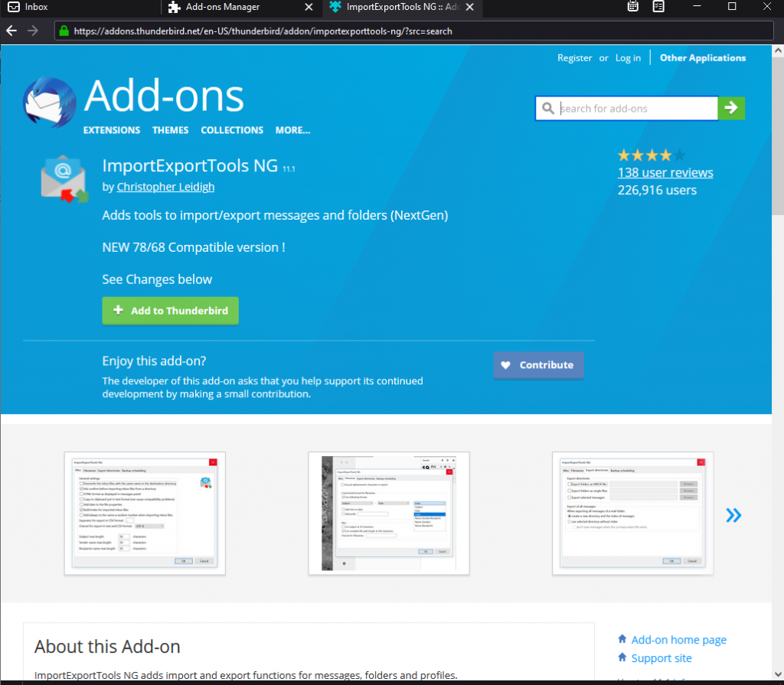Click 'NEW 78/68 Compatible version !' text
Image resolution: width=784 pixels, height=685 pixels.
point(194,247)
